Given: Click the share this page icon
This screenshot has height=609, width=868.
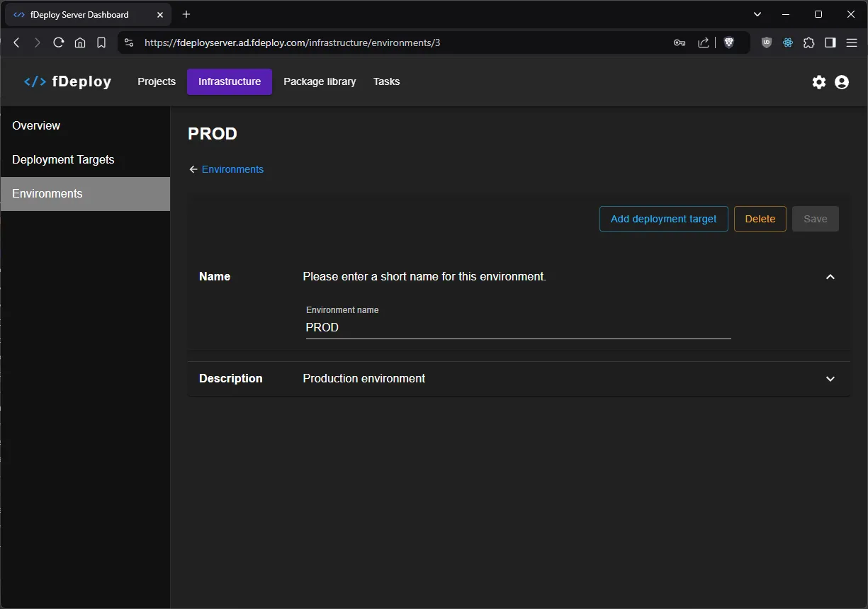Looking at the screenshot, I should coord(703,42).
